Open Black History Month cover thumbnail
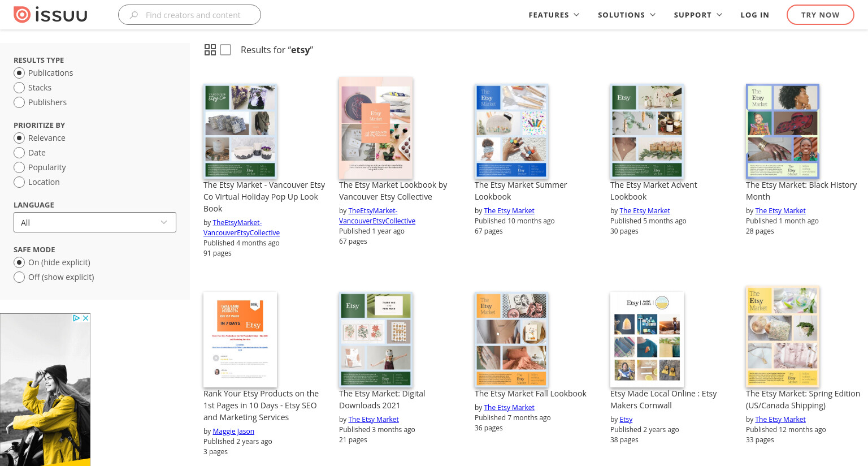Viewport: 868px width, 466px height. 783,131
